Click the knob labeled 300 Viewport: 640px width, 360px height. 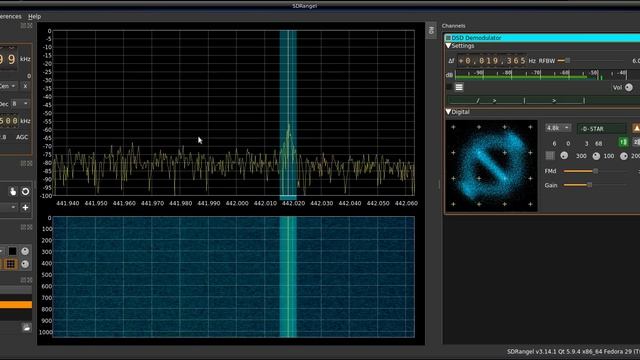(x=564, y=156)
